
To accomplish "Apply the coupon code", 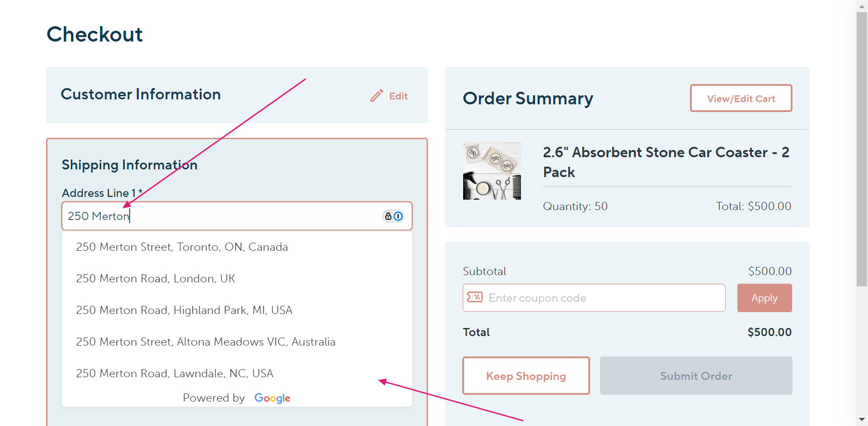I will (765, 298).
